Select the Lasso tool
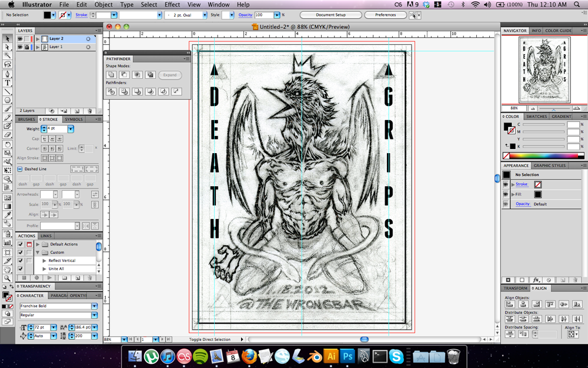This screenshot has width=588, height=368. 8,64
